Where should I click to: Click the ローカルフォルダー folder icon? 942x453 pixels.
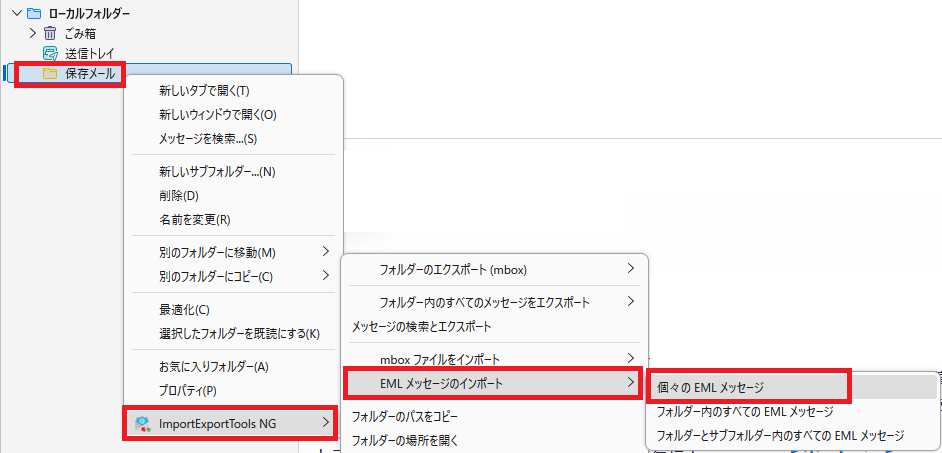click(34, 13)
